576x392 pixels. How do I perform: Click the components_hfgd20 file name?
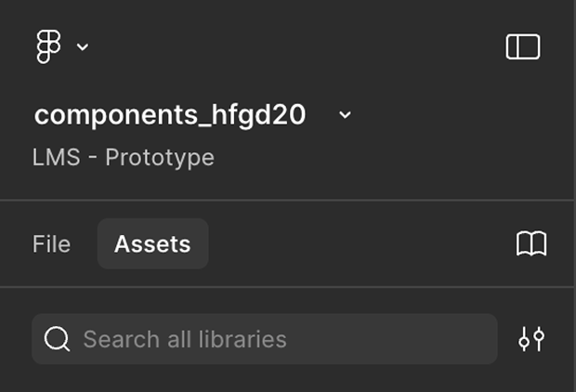170,114
